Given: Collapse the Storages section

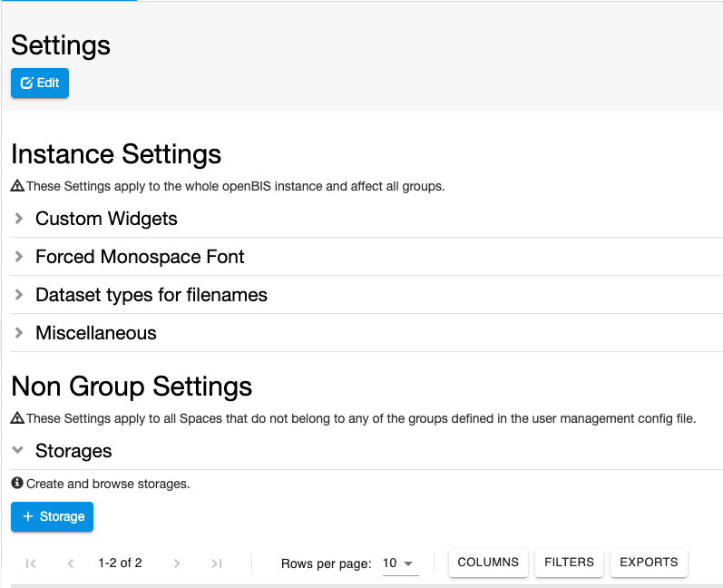Looking at the screenshot, I should [x=18, y=450].
